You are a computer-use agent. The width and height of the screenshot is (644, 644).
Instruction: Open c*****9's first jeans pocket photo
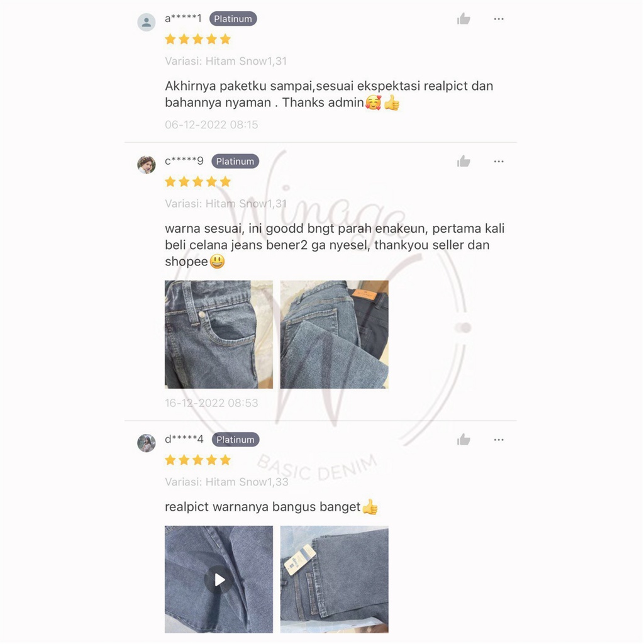pyautogui.click(x=219, y=335)
